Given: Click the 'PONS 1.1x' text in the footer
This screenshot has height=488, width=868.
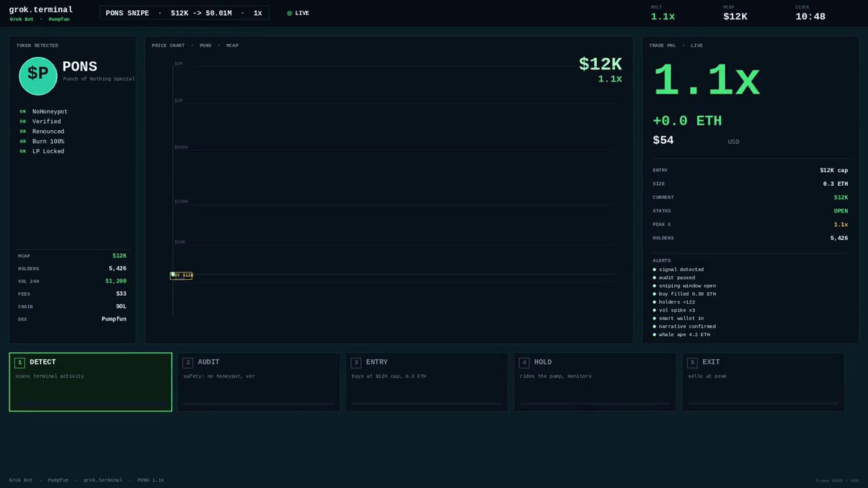Looking at the screenshot, I should (x=150, y=480).
